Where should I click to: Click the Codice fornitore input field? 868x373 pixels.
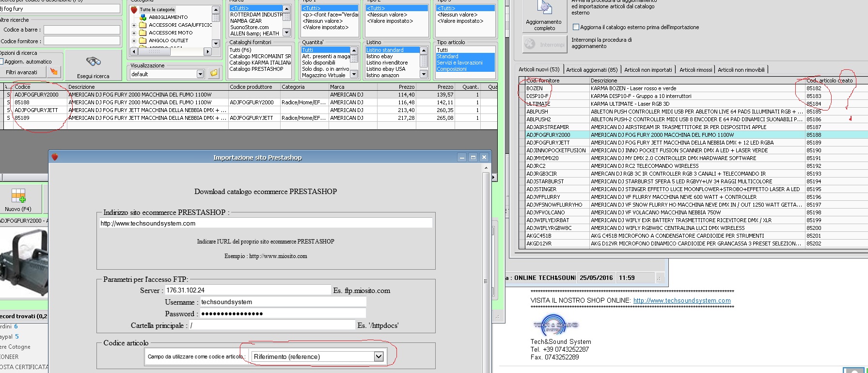point(81,41)
